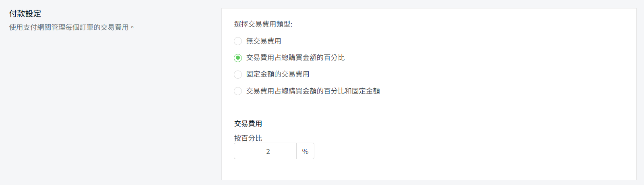Click the green dot of the selected radio

tap(238, 58)
